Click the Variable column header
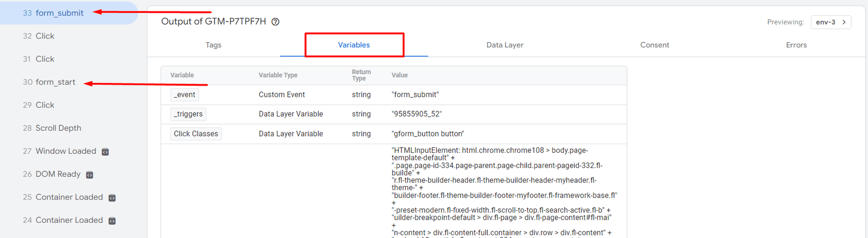868x238 pixels. (182, 75)
